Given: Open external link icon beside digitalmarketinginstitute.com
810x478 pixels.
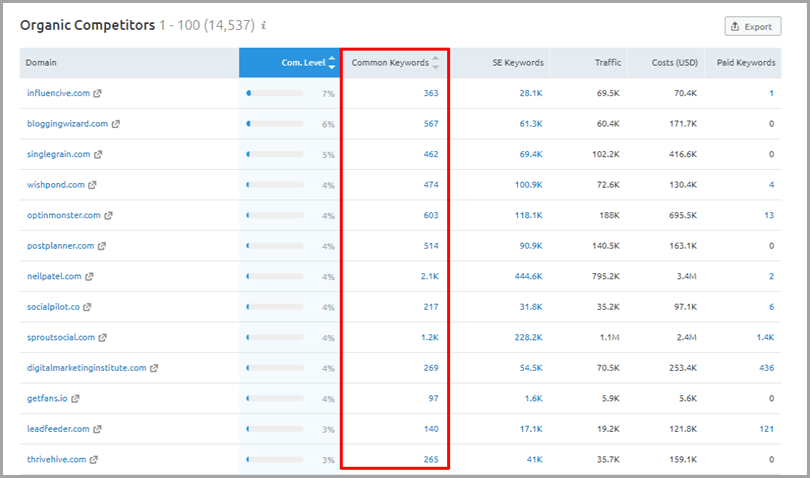Looking at the screenshot, I should tap(154, 368).
